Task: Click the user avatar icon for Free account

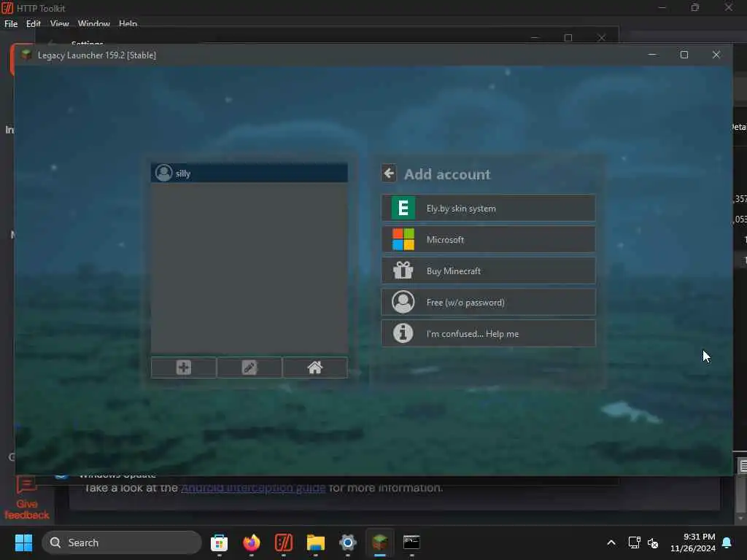Action: coord(403,302)
